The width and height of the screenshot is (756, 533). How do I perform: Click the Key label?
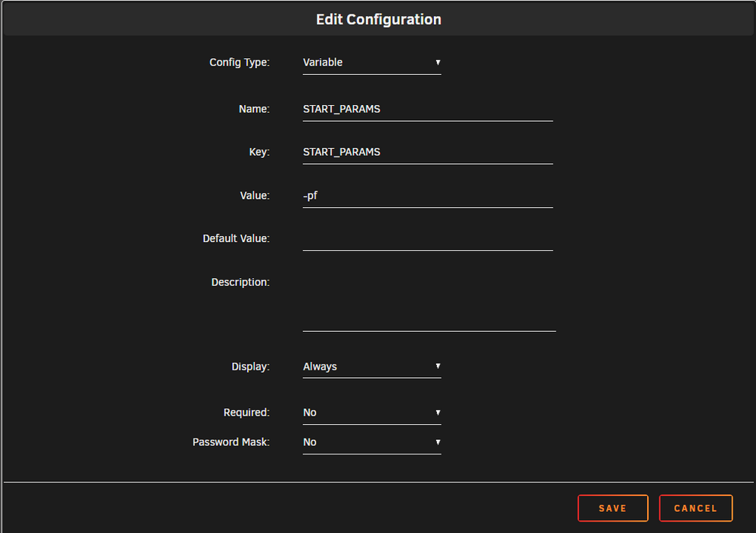point(259,152)
